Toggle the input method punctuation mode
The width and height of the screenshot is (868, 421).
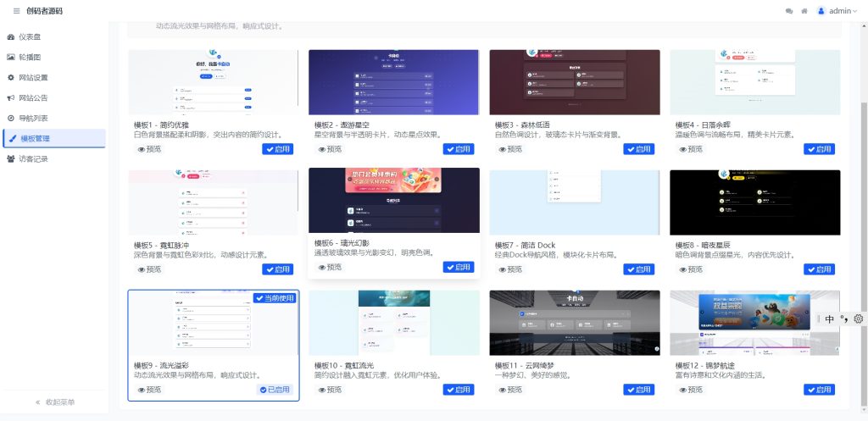[844, 319]
